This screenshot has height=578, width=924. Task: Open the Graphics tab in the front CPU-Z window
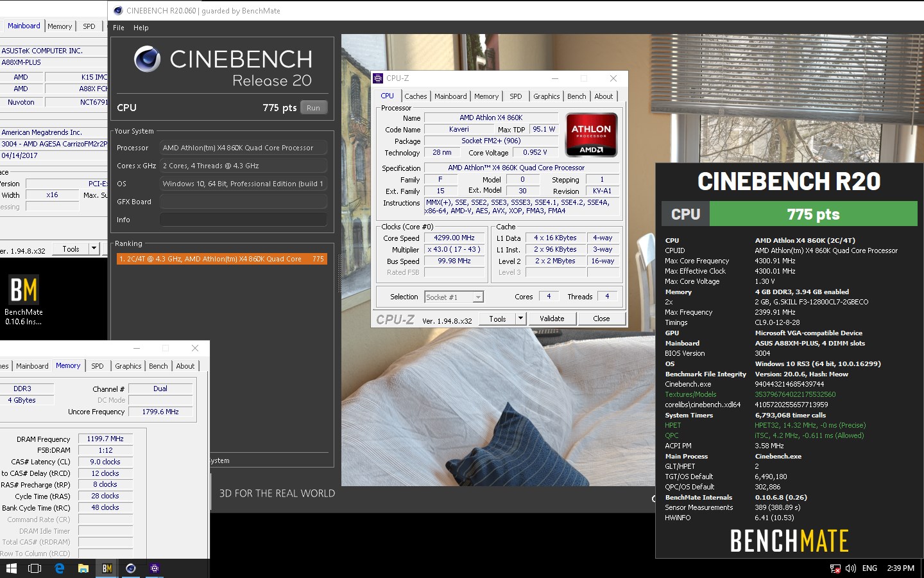[547, 96]
